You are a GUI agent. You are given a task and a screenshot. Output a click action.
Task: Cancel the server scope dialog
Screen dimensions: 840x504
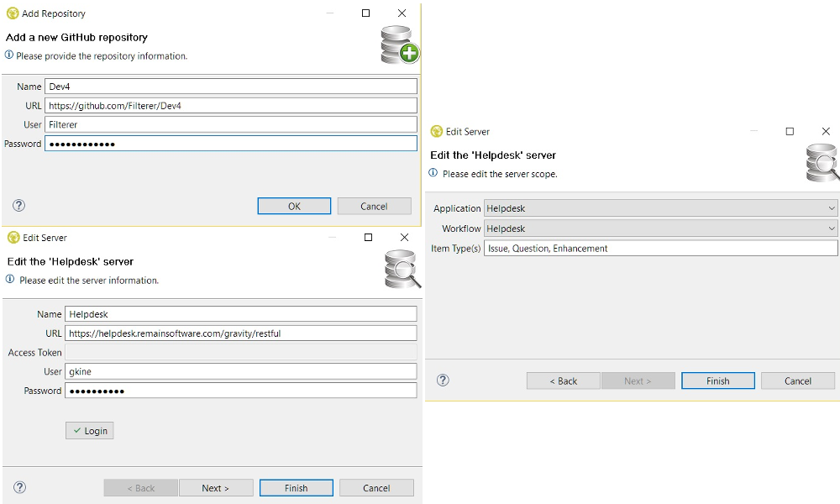coord(798,381)
